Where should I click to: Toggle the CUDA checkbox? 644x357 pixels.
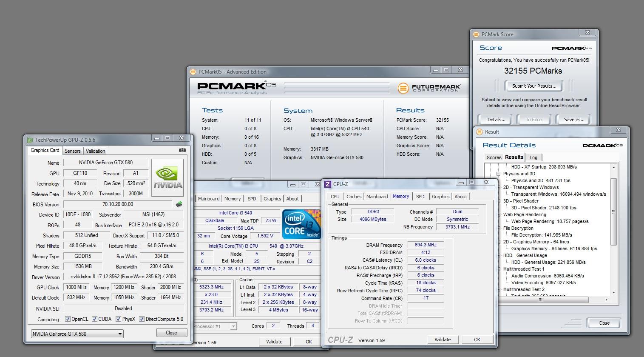(94, 319)
